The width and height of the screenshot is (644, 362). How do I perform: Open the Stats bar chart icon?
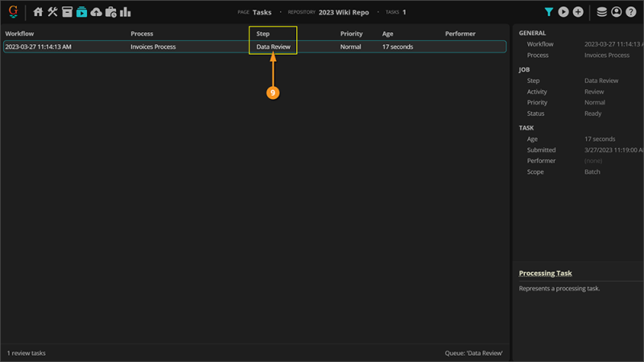coord(126,12)
